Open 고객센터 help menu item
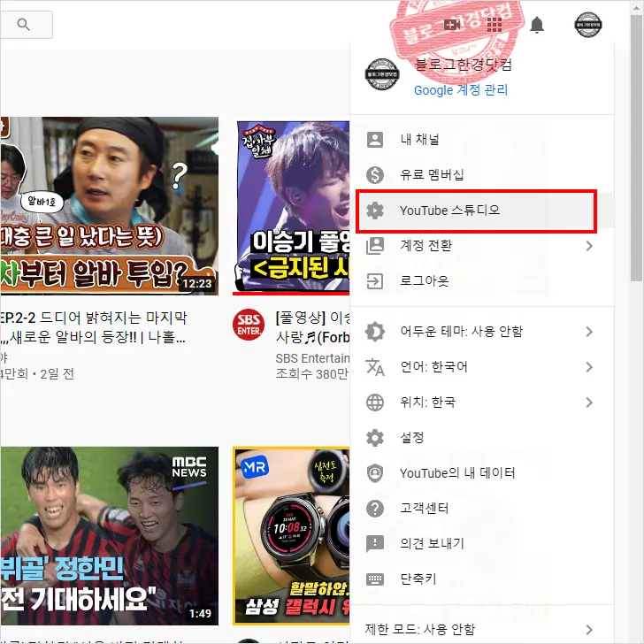644x644 pixels. (482, 509)
